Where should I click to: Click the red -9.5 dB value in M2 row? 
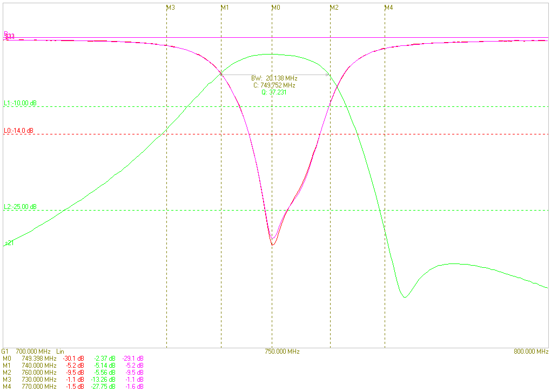75,373
